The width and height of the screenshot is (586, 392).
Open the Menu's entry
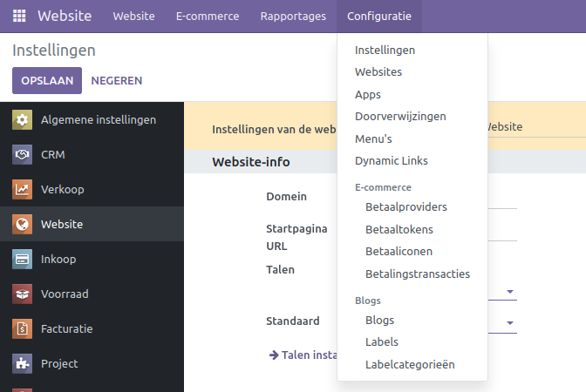point(373,139)
